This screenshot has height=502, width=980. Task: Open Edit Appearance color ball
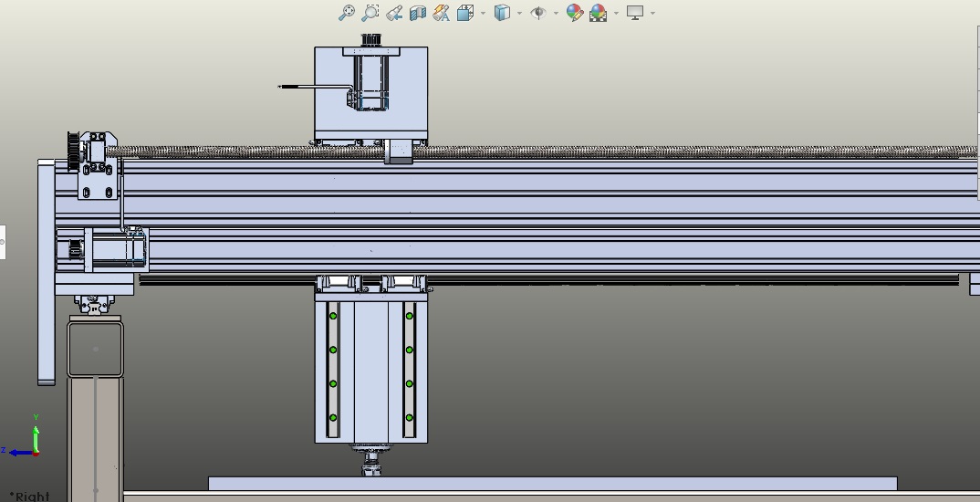(x=574, y=13)
